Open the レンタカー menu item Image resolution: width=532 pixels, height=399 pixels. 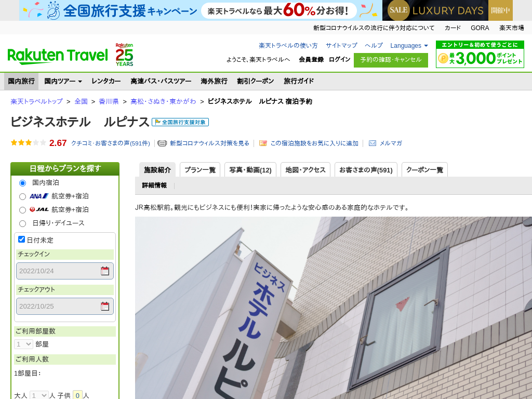106,81
